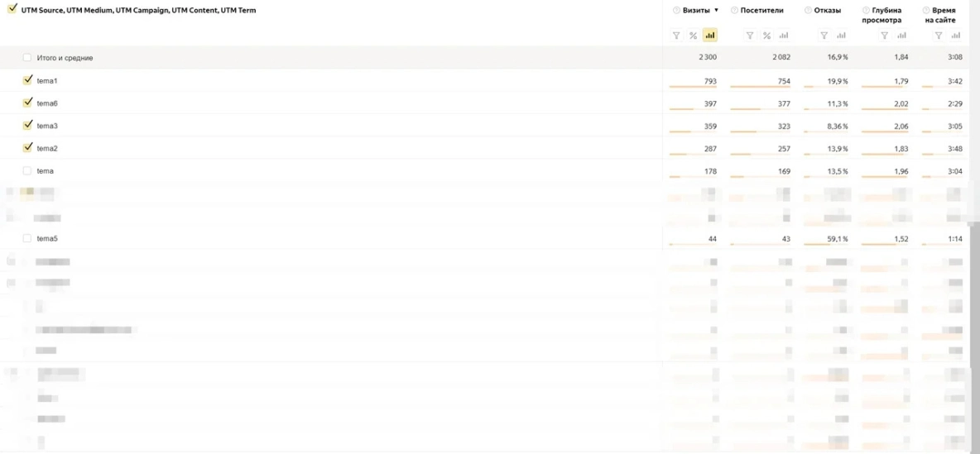Click the tema6 row label
The width and height of the screenshot is (980, 454).
[47, 103]
